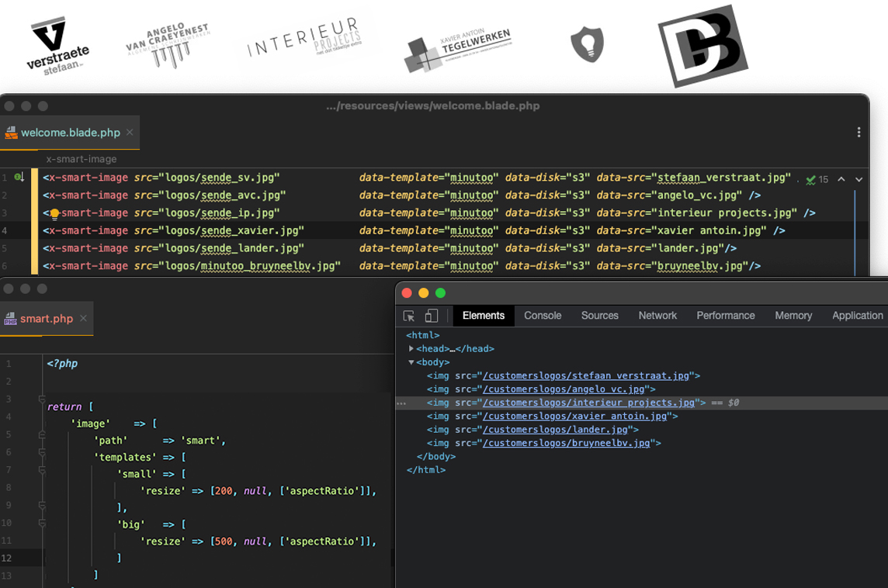
Task: Switch to the Console tab
Action: (543, 316)
